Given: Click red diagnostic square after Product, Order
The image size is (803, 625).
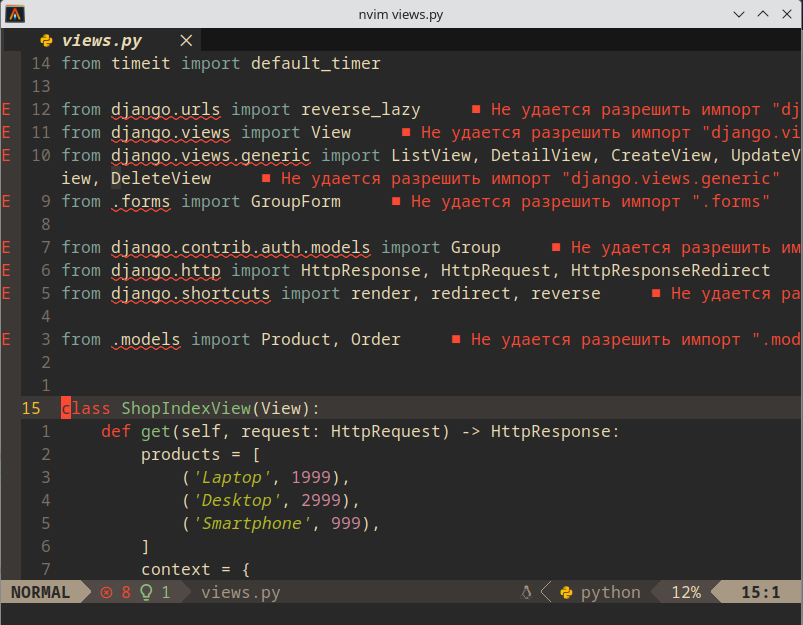Looking at the screenshot, I should coord(456,339).
